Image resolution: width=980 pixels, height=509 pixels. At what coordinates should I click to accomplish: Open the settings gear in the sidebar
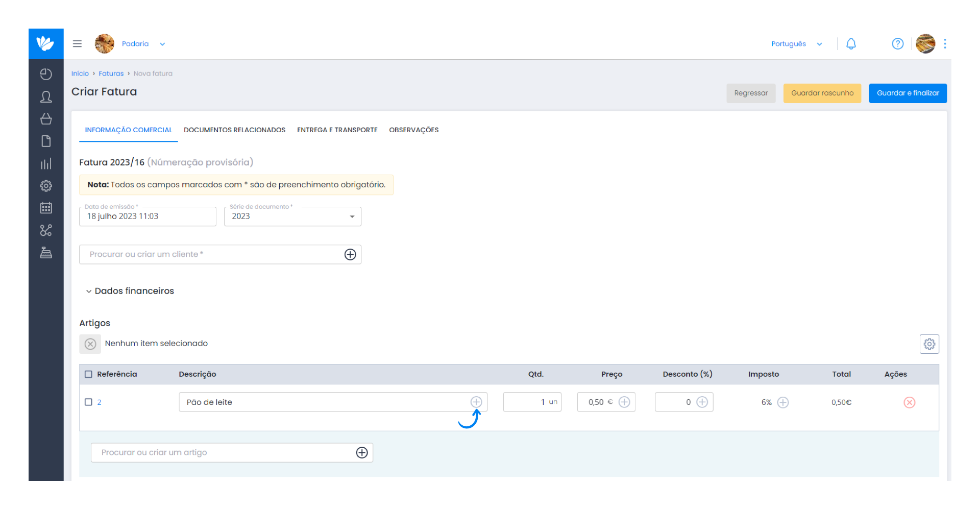(x=46, y=186)
